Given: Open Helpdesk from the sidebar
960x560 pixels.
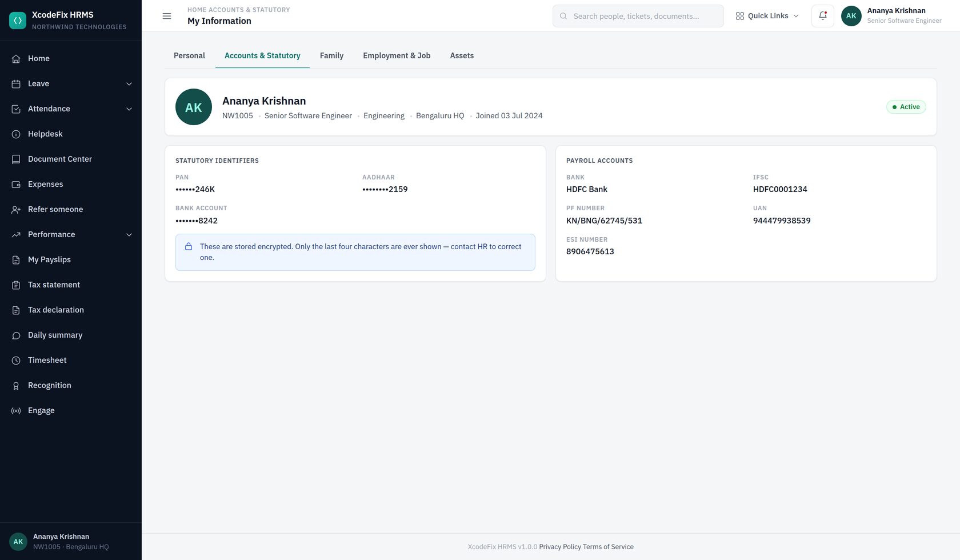Looking at the screenshot, I should (x=71, y=134).
